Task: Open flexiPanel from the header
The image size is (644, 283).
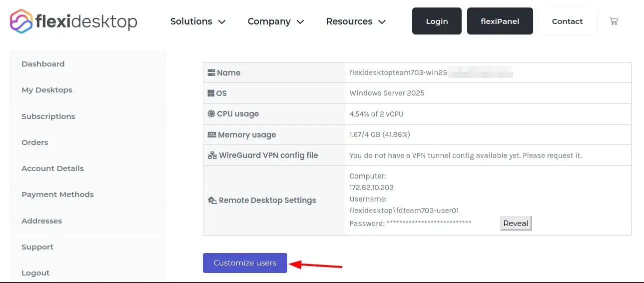Action: (500, 21)
